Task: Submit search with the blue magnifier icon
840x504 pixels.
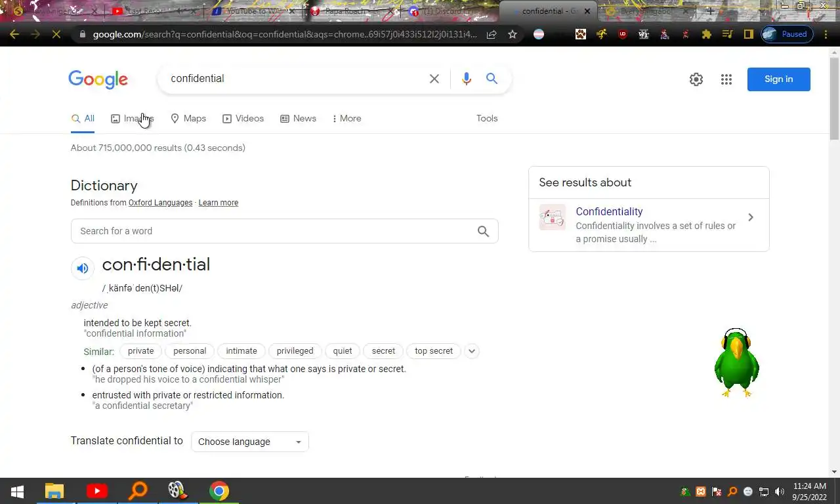Action: (x=492, y=79)
